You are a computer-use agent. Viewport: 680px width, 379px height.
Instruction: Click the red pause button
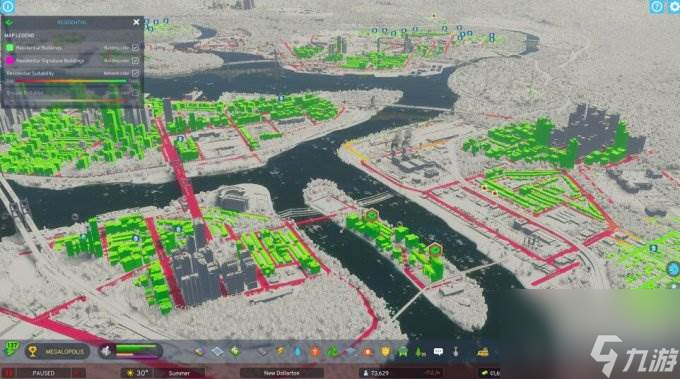pyautogui.click(x=8, y=373)
